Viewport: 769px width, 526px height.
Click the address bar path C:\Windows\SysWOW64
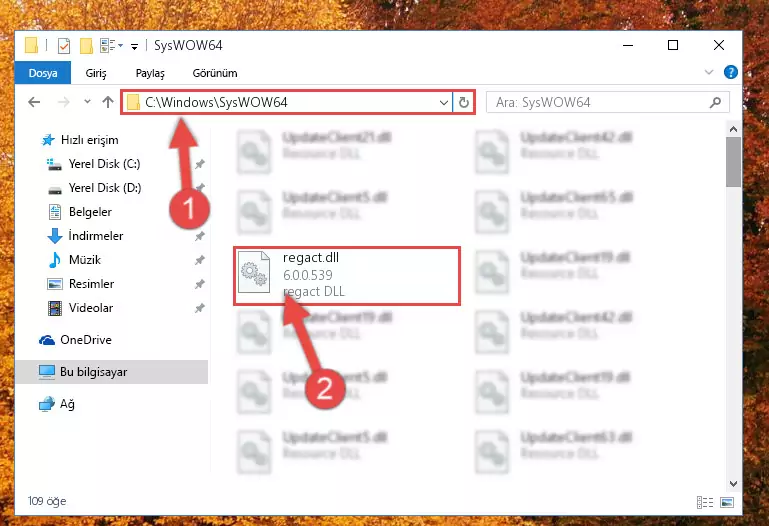[x=216, y=102]
